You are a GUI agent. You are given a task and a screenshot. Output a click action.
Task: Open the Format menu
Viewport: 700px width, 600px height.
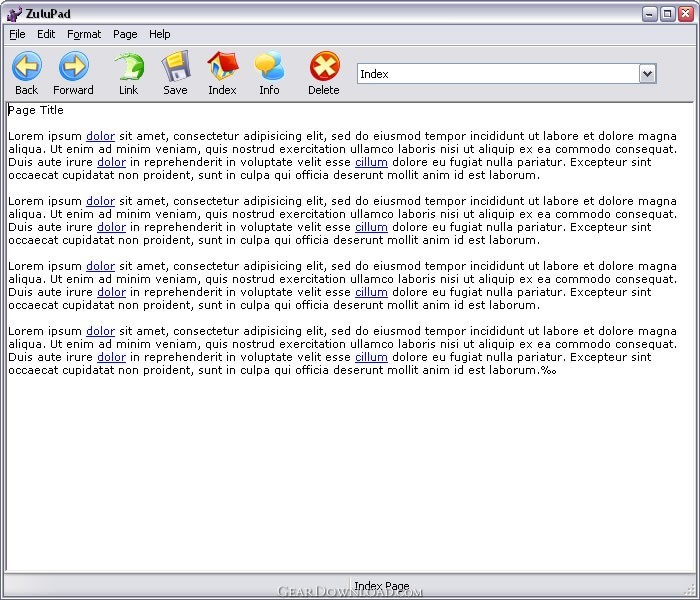pos(84,34)
